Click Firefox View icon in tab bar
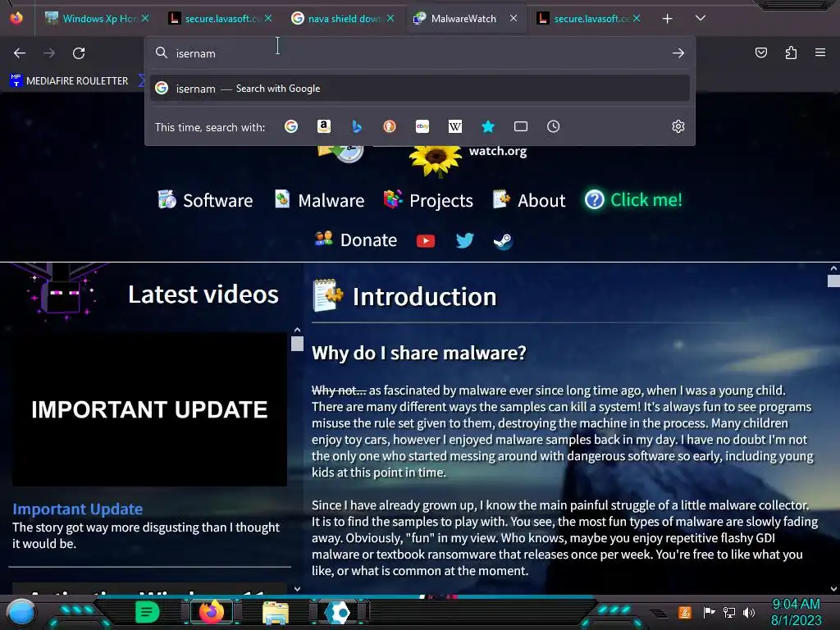 16,18
